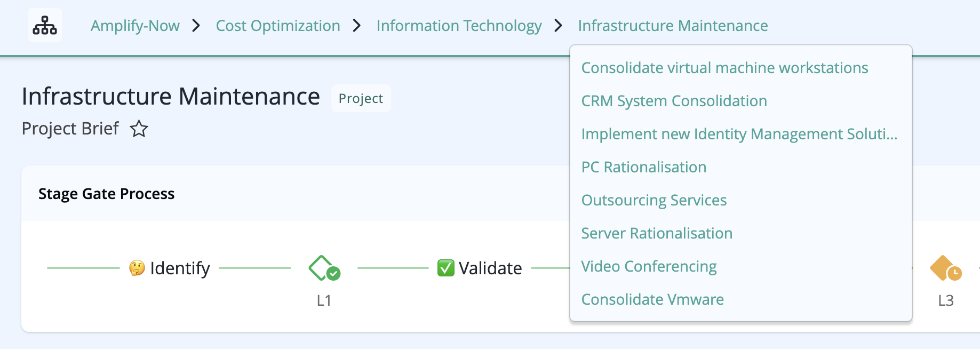
Task: Open the Infrastructure Maintenance breadcrumb menu
Action: (673, 25)
